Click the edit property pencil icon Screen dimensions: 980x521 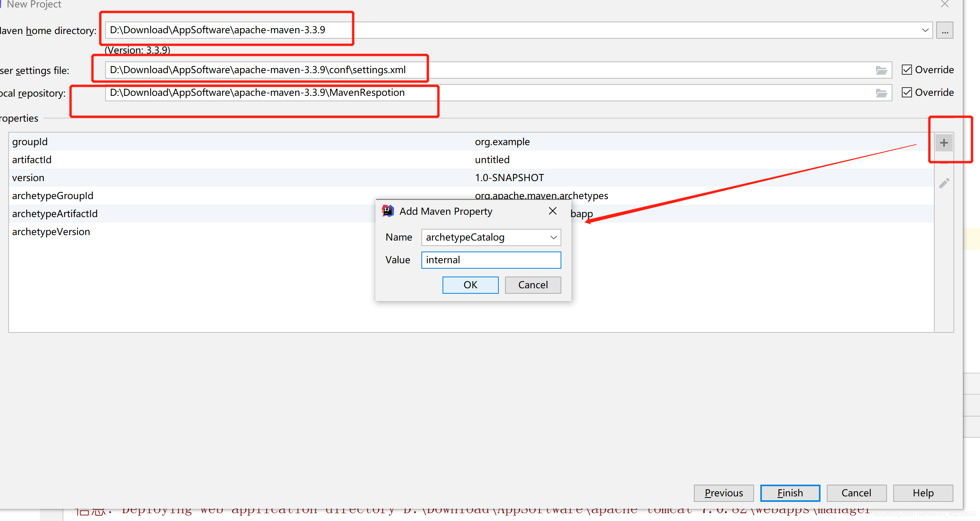pyautogui.click(x=944, y=183)
